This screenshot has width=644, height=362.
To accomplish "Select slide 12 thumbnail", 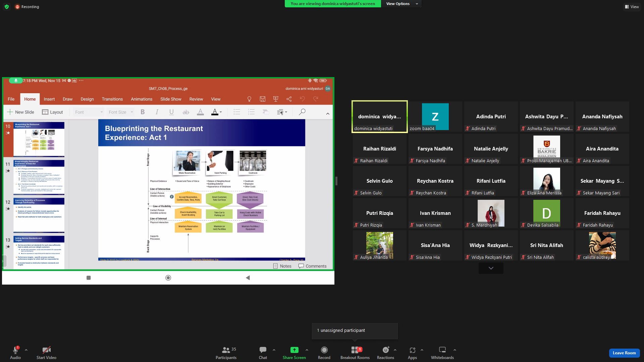I will (39, 215).
